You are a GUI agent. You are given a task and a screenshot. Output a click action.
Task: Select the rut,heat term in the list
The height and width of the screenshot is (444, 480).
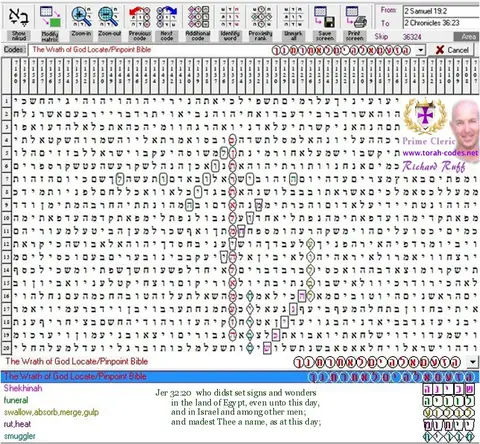17,424
